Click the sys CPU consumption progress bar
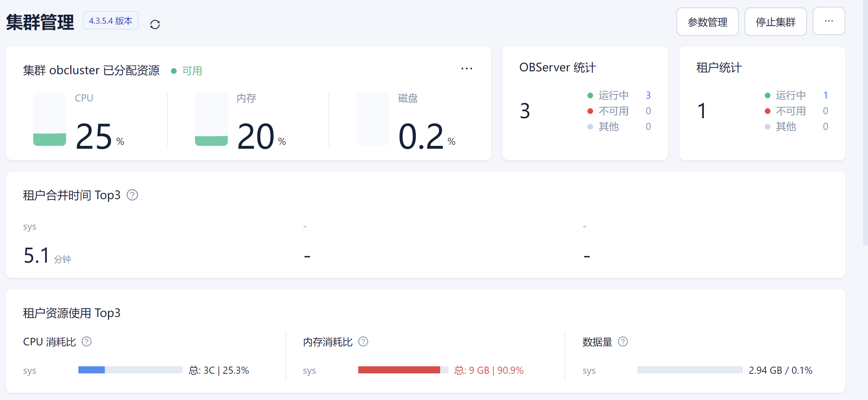The height and width of the screenshot is (400, 868). [x=130, y=370]
